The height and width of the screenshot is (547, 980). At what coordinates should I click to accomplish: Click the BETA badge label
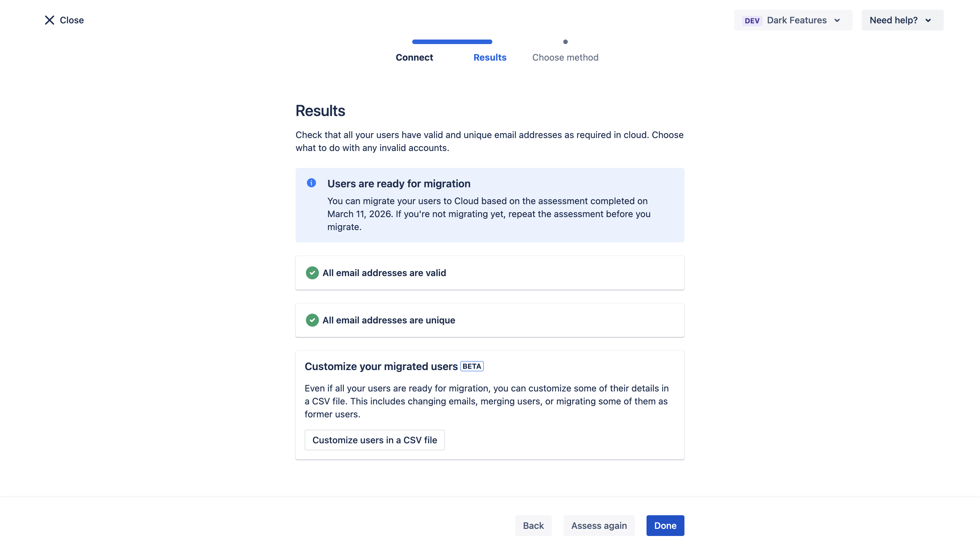click(472, 366)
